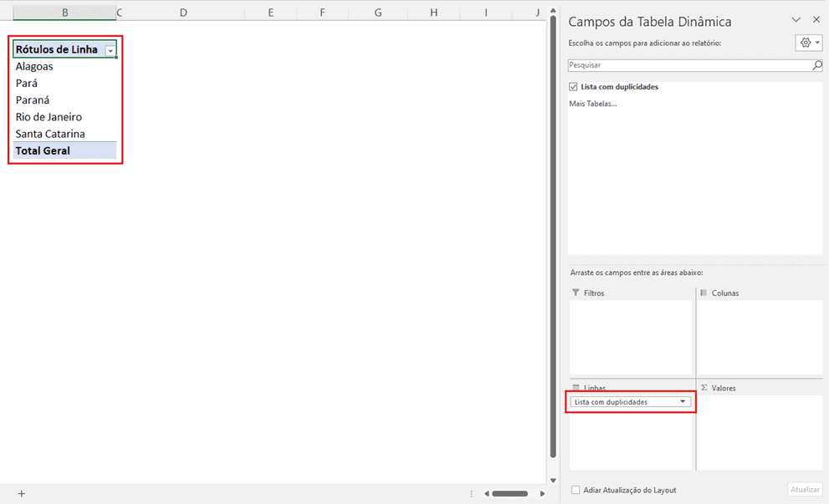
Task: Click the vertical scrollbar down arrow
Action: [552, 480]
